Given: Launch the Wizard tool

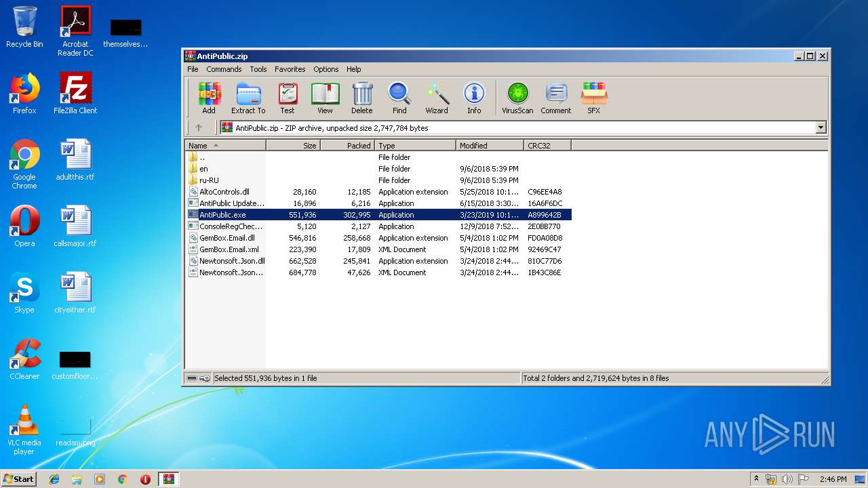Looking at the screenshot, I should pos(437,98).
